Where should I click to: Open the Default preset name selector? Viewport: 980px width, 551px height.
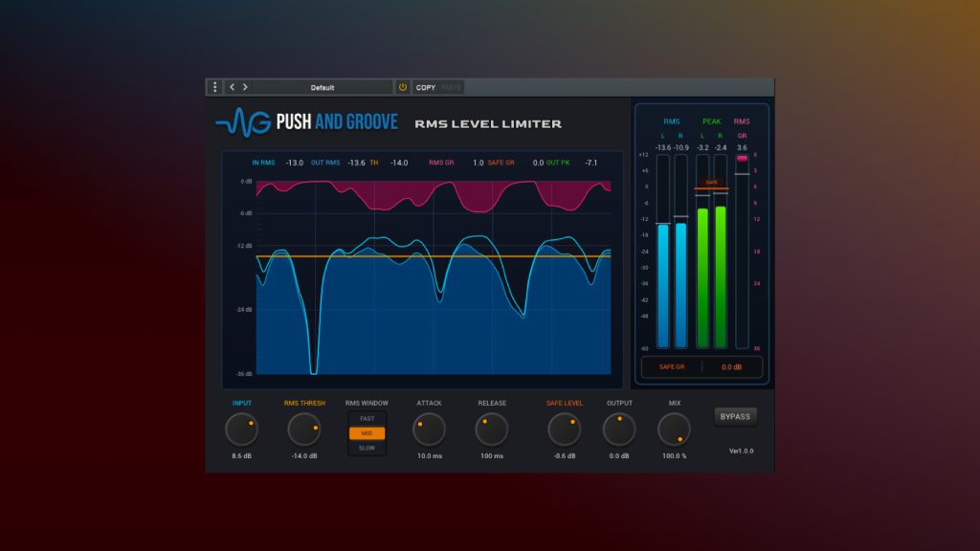click(323, 87)
